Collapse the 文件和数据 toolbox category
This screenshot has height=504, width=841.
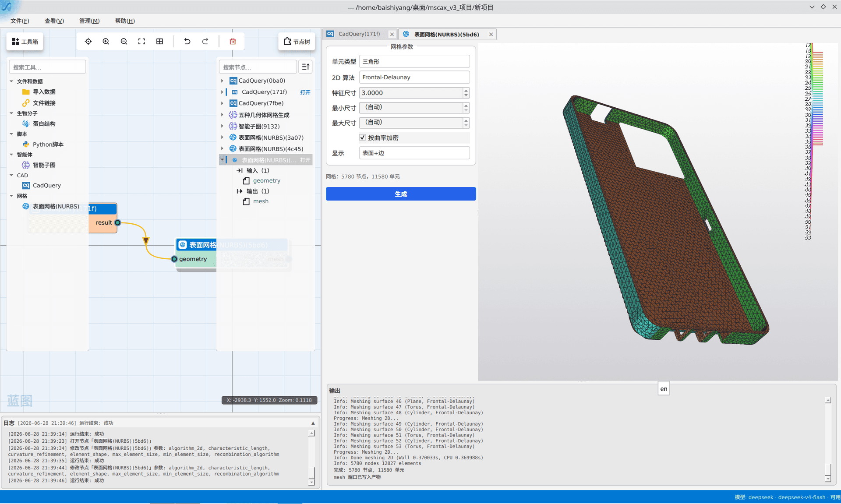tap(11, 81)
